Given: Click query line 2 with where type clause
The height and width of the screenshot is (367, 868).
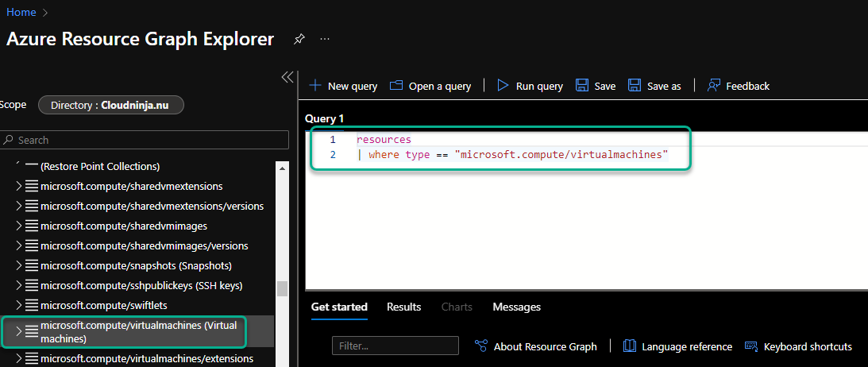Looking at the screenshot, I should pos(513,154).
